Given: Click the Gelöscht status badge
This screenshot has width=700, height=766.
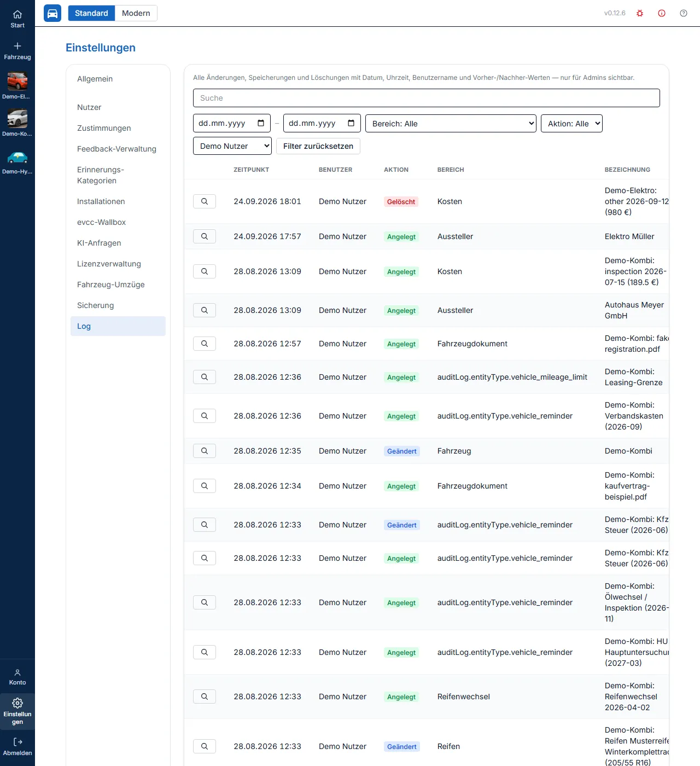Looking at the screenshot, I should click(401, 202).
